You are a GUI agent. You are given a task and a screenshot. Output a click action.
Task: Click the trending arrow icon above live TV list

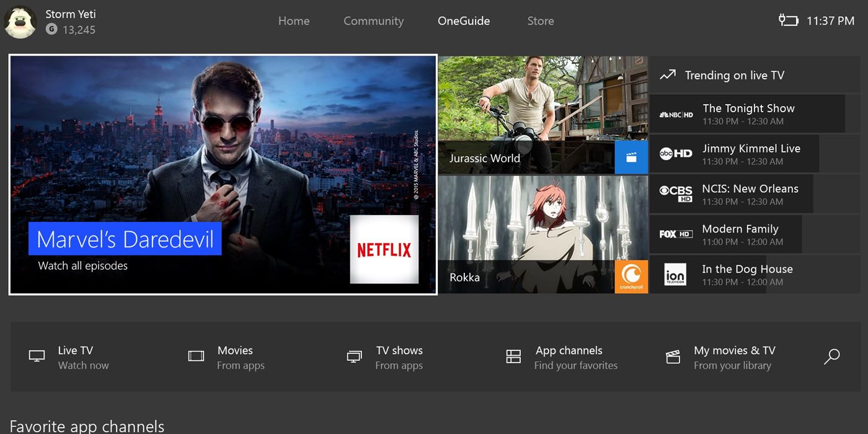point(668,74)
